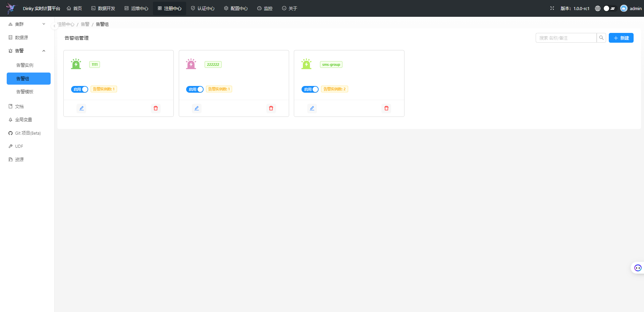Click the green siren icon of 1111
The width and height of the screenshot is (644, 312).
tap(76, 64)
